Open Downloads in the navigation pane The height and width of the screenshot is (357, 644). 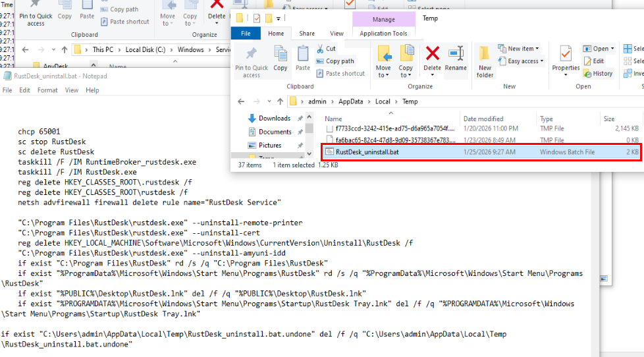click(275, 119)
